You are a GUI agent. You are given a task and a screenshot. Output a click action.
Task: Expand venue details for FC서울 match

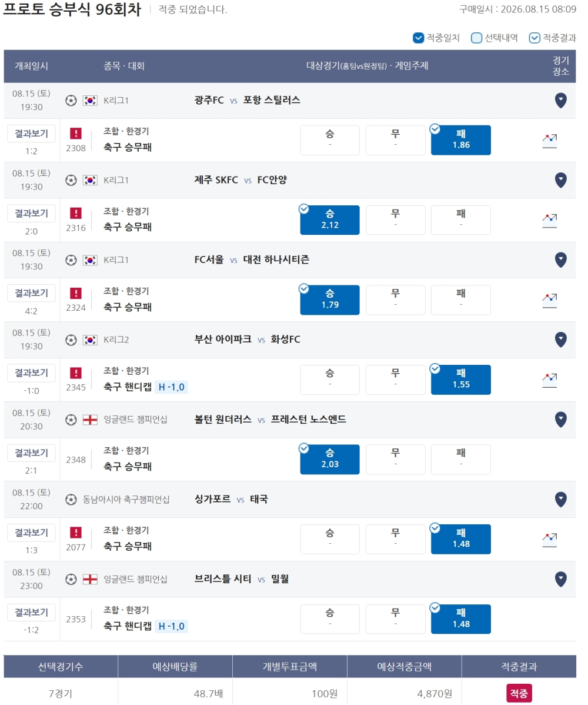560,260
